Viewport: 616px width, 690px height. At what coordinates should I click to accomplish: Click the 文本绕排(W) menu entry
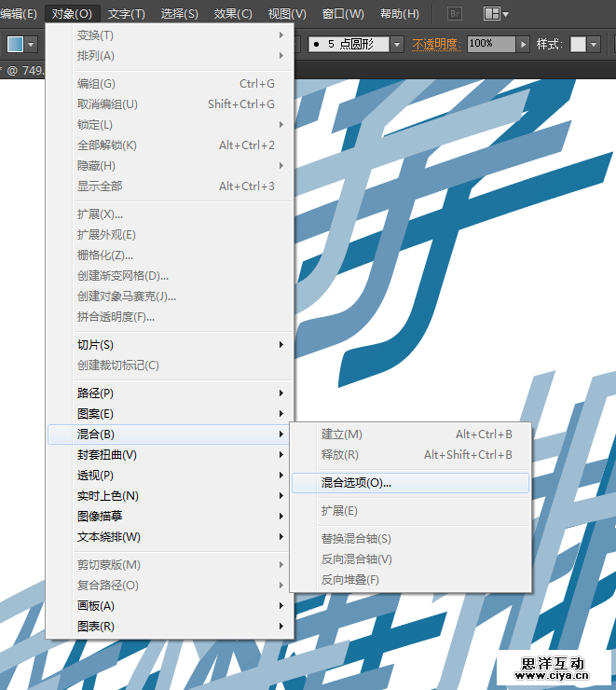tap(109, 537)
